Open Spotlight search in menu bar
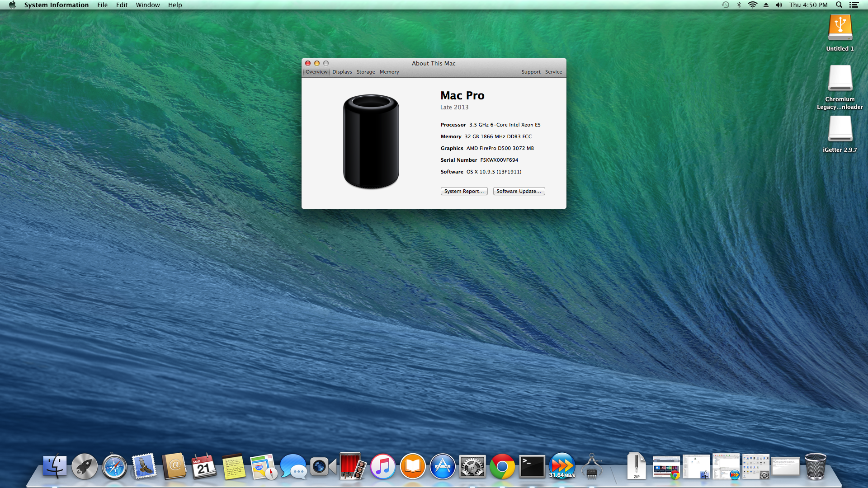 tap(839, 5)
